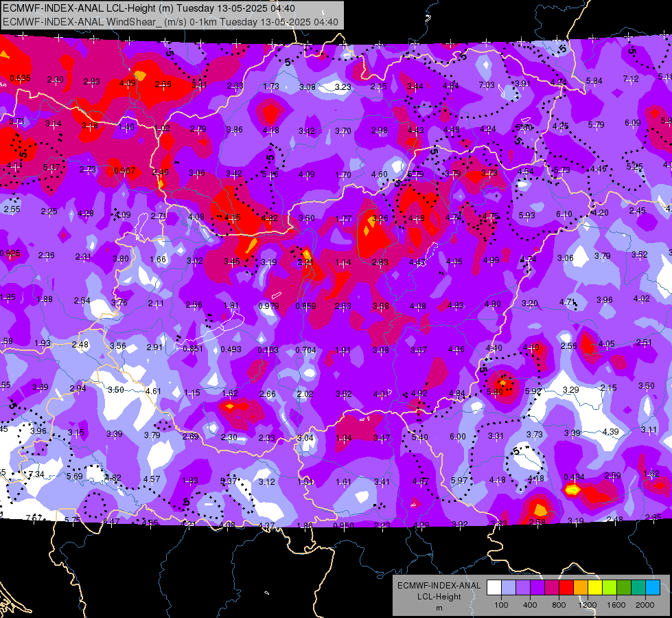Click the map value '0.493'
672x618 pixels.
tap(231, 349)
